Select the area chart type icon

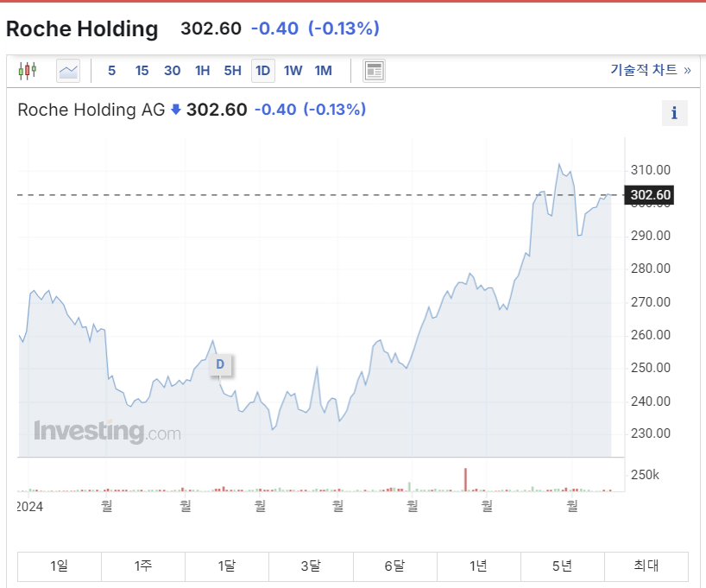[68, 71]
